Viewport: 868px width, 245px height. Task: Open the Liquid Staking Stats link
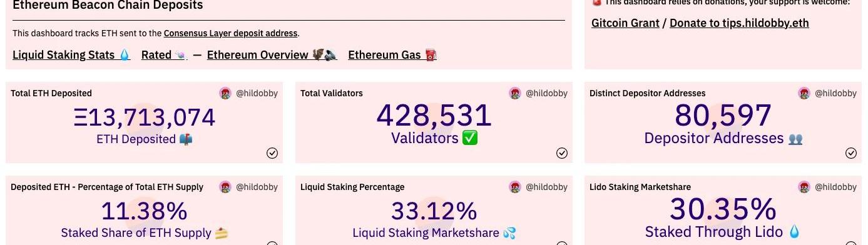pyautogui.click(x=71, y=55)
